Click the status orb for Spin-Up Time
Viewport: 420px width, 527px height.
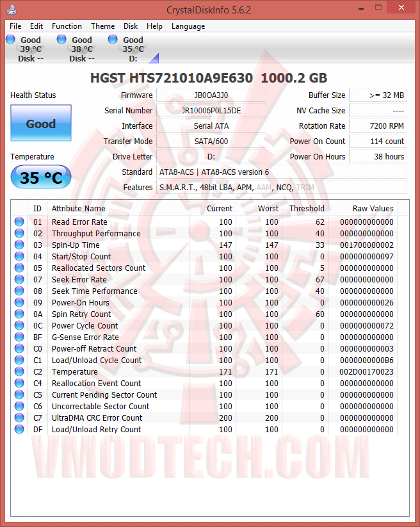19,245
